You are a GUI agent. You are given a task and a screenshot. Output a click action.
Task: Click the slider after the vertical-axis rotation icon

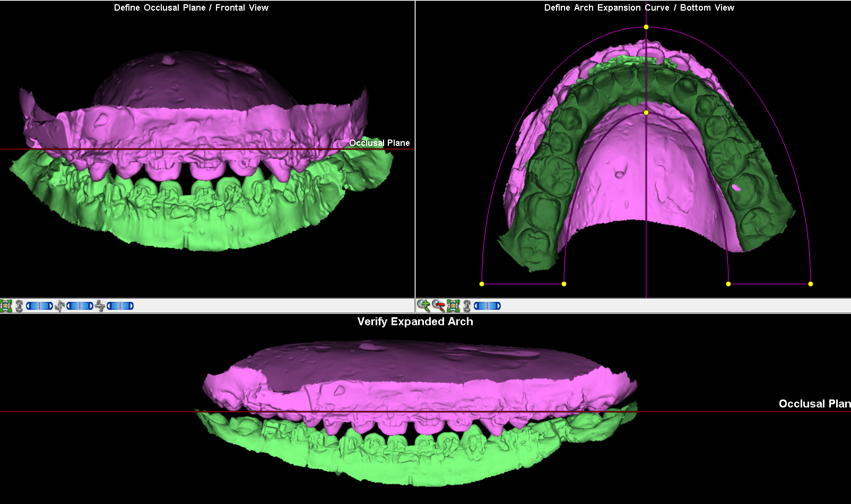click(80, 306)
